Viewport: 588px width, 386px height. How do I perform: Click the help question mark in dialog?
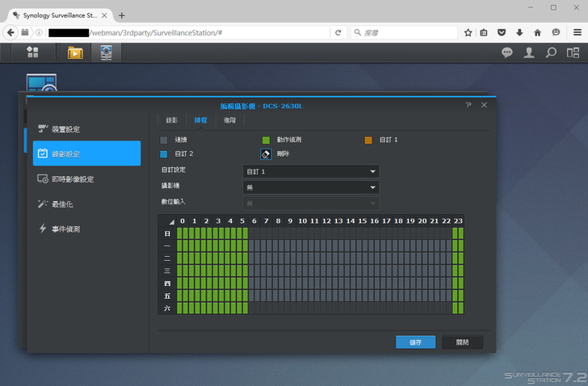(468, 105)
